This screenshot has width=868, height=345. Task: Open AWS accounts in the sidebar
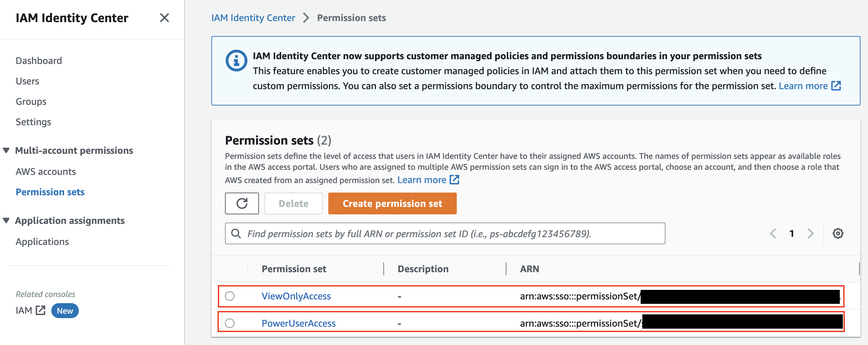pos(46,171)
